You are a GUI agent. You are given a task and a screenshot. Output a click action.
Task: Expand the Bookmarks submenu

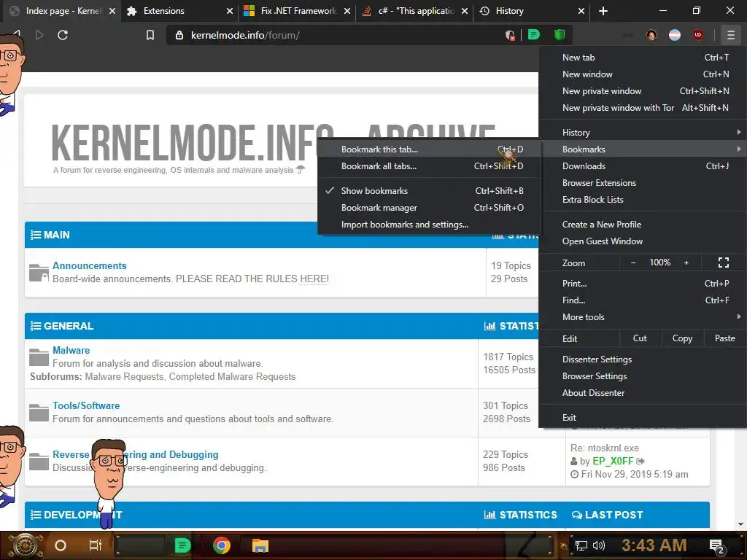click(643, 149)
